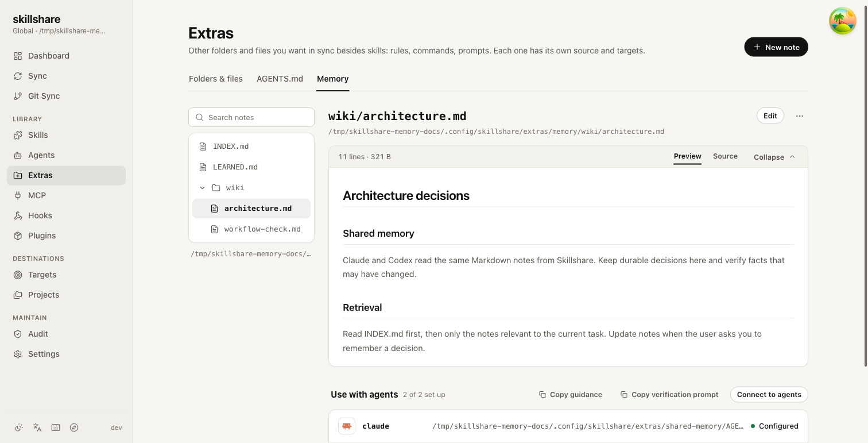Create a note with the New note button
The image size is (868, 443).
tap(776, 47)
